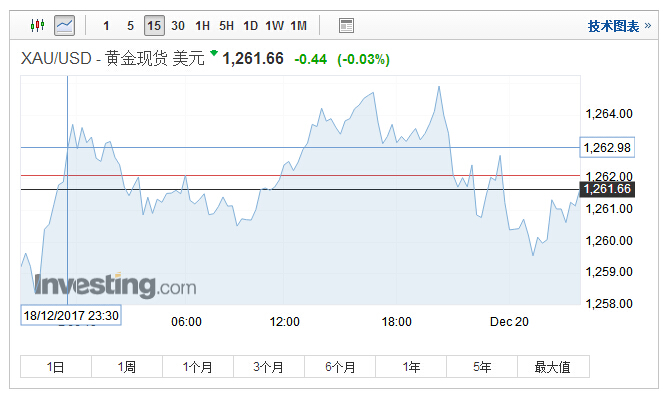Choose the 1H interval
Image resolution: width=663 pixels, height=397 pixels.
(x=202, y=26)
